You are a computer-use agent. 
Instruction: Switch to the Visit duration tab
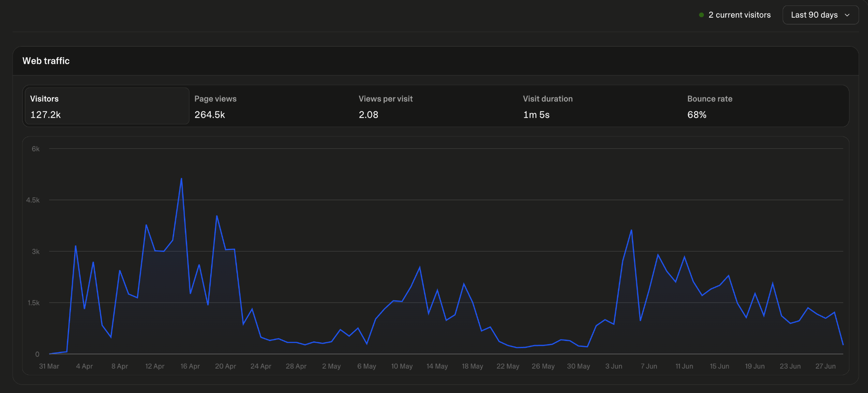point(600,106)
